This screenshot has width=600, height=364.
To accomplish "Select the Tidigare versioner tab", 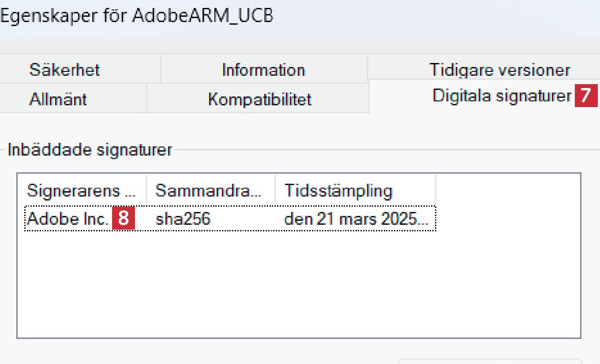I will click(x=499, y=70).
